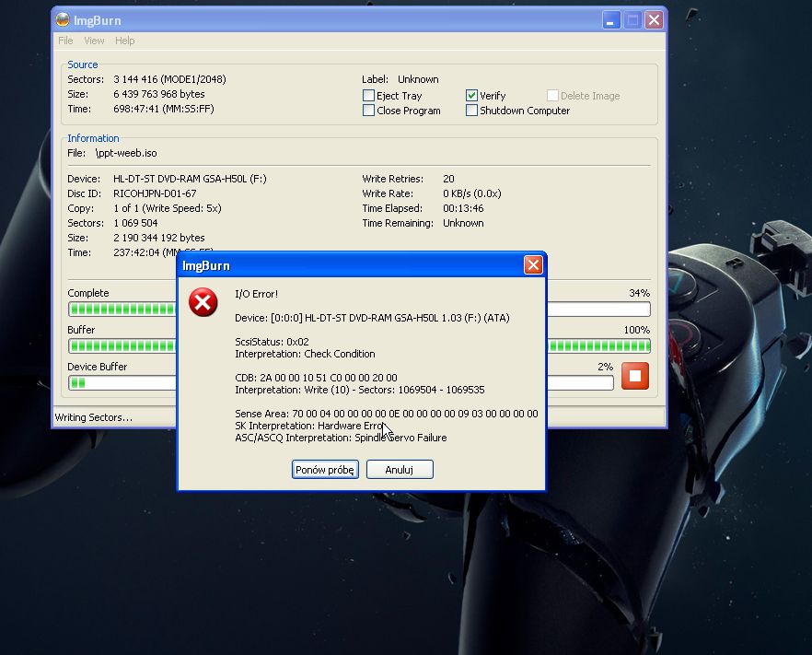Close the ImgBurn main window
The image size is (812, 655).
[654, 20]
